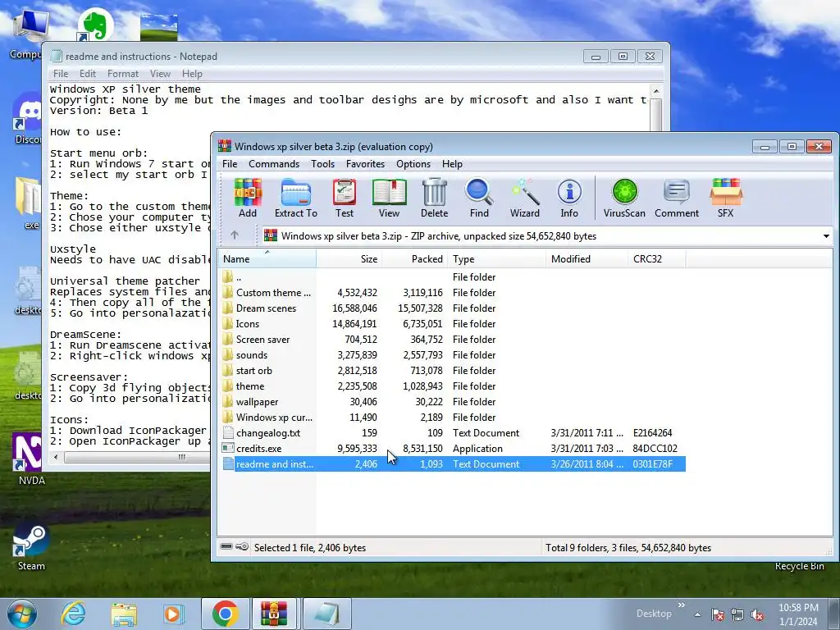This screenshot has width=840, height=630.
Task: Select the wallpaper folder
Action: click(452, 401)
